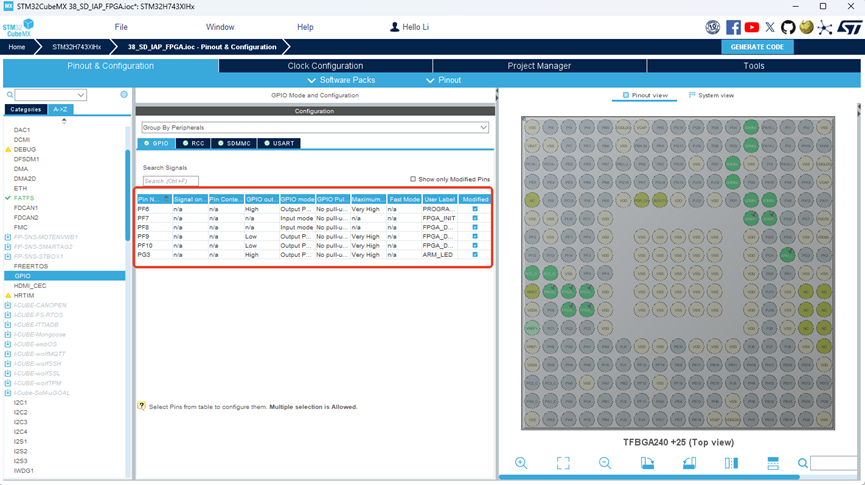Toggle Modified checkbox for PG3 row
Screen dimensions: 865x485
[x=475, y=254]
